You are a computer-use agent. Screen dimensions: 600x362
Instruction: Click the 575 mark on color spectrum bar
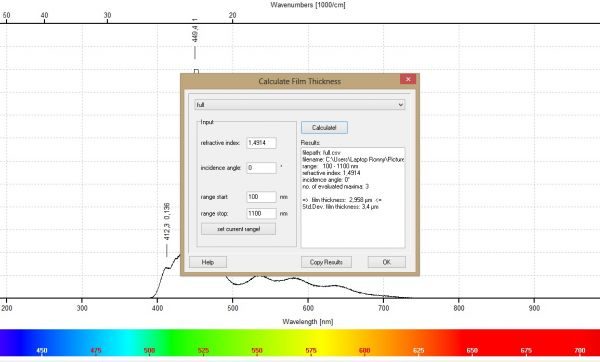tap(311, 350)
